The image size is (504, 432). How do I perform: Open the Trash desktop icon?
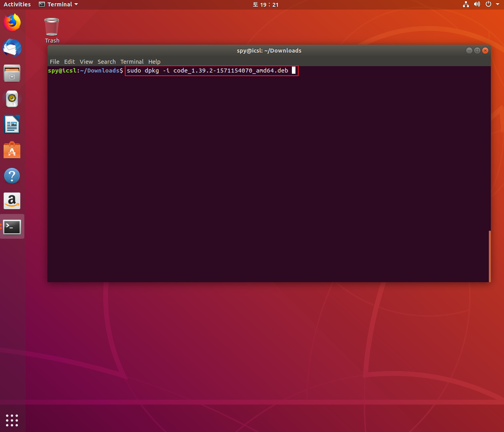[x=52, y=31]
